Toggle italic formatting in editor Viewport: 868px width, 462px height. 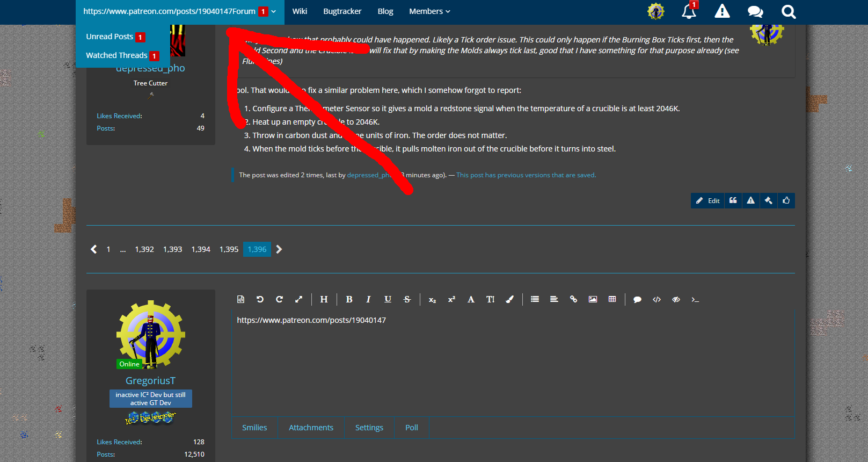368,299
